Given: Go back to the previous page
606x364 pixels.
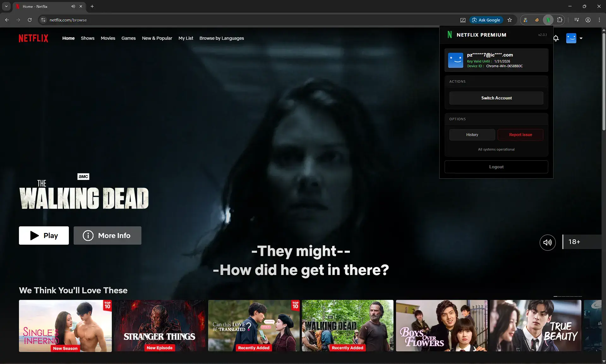Looking at the screenshot, I should point(7,20).
